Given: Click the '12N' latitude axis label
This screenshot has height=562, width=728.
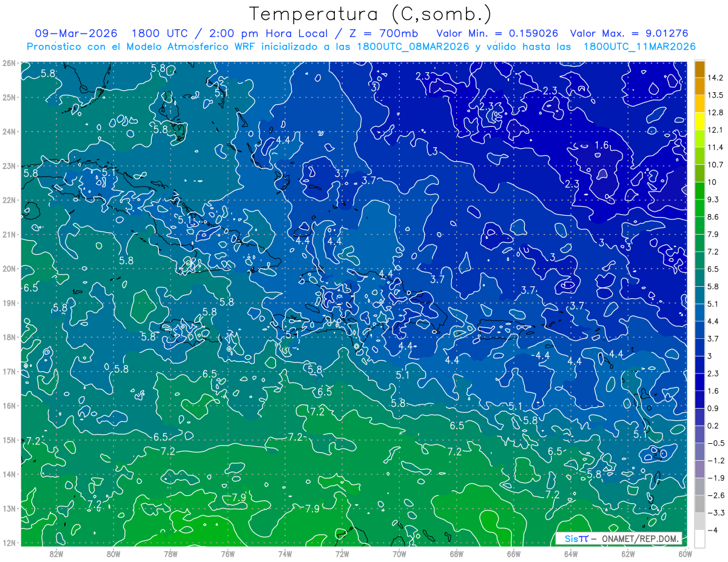Looking at the screenshot, I should coord(8,543).
